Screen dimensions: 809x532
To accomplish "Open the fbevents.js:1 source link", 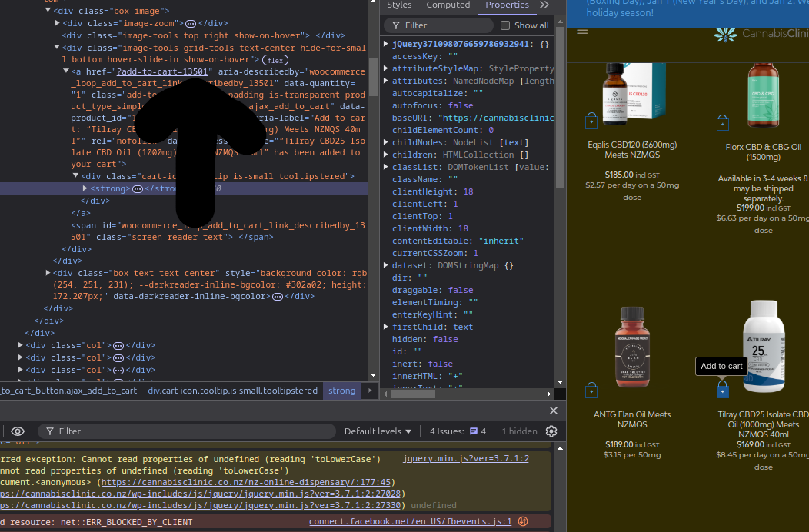I will point(410,522).
